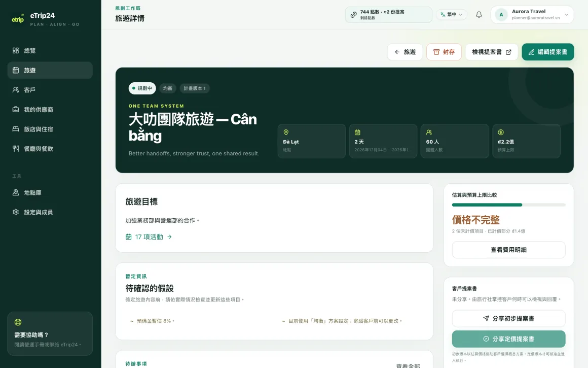The image size is (588, 368).
Task: Open 客戶 clients page
Action: pos(50,90)
